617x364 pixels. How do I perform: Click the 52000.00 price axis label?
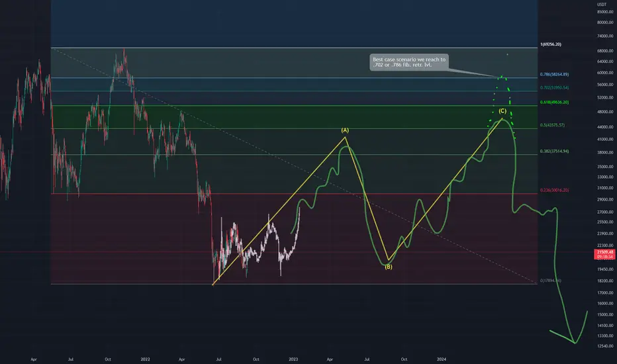coord(605,97)
